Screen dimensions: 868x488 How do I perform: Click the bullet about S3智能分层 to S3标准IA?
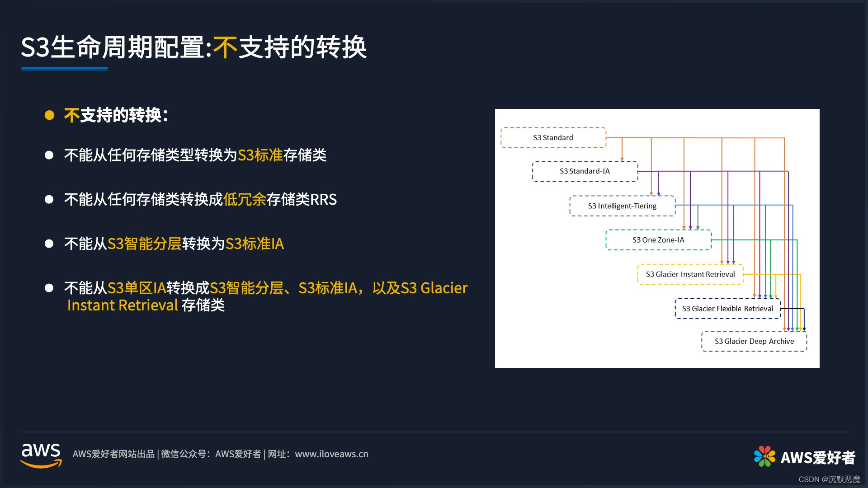point(174,244)
